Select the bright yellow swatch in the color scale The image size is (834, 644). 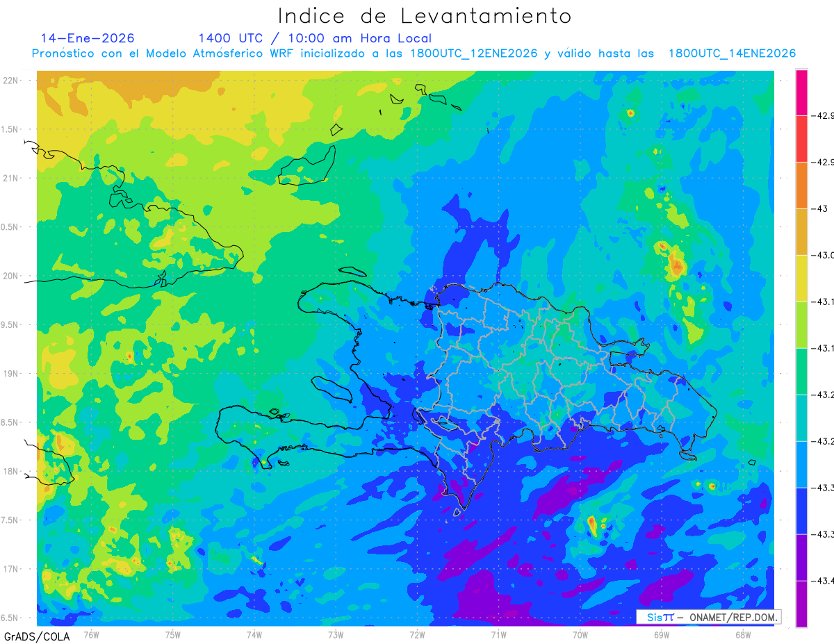801,278
